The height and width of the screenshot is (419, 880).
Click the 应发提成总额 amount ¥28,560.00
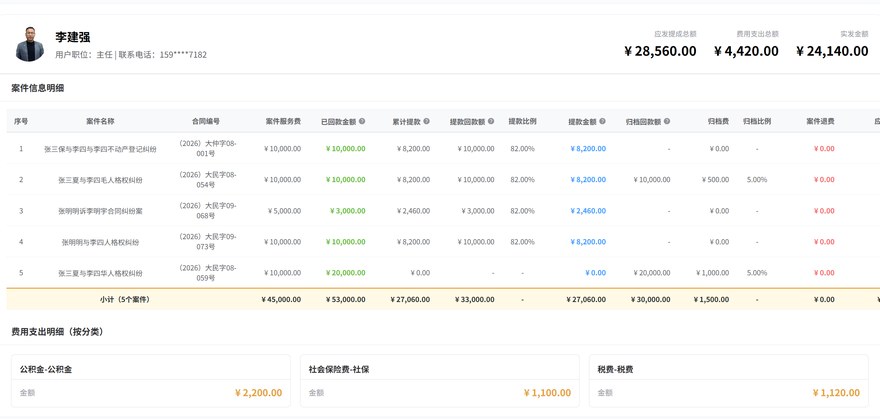click(660, 51)
